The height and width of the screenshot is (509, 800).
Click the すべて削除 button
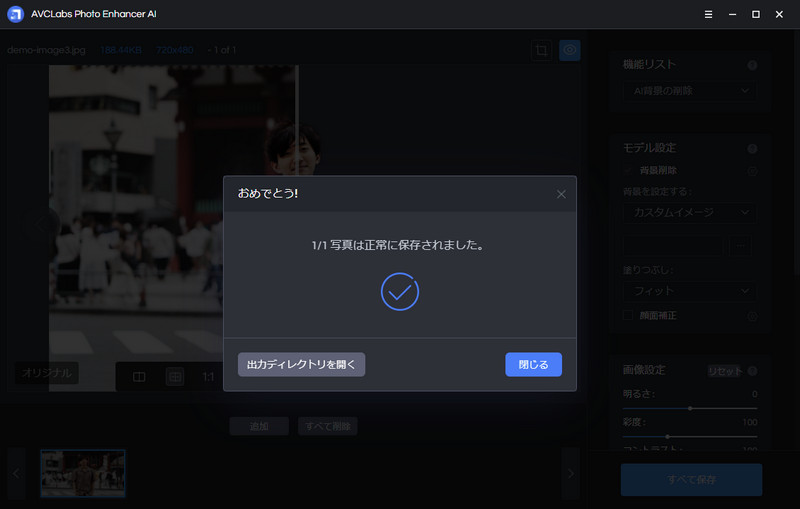(328, 426)
